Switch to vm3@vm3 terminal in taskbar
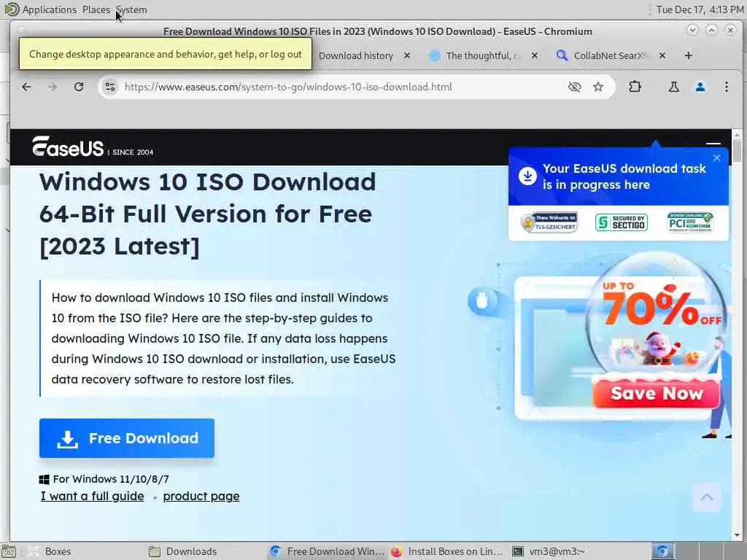 click(x=550, y=551)
